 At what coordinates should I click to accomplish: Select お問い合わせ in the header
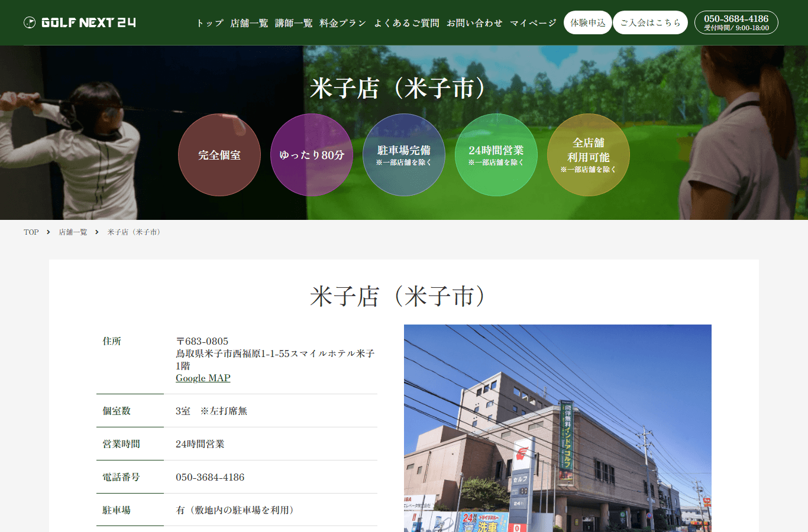pos(474,23)
